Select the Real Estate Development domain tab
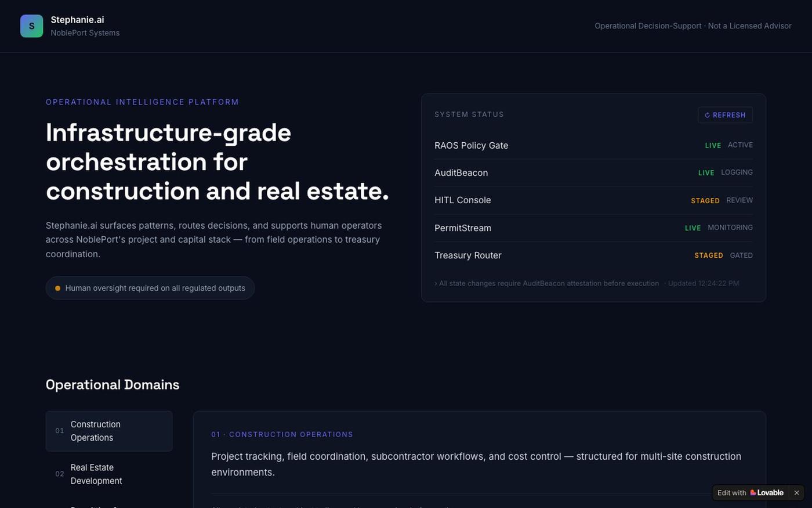 [x=109, y=474]
